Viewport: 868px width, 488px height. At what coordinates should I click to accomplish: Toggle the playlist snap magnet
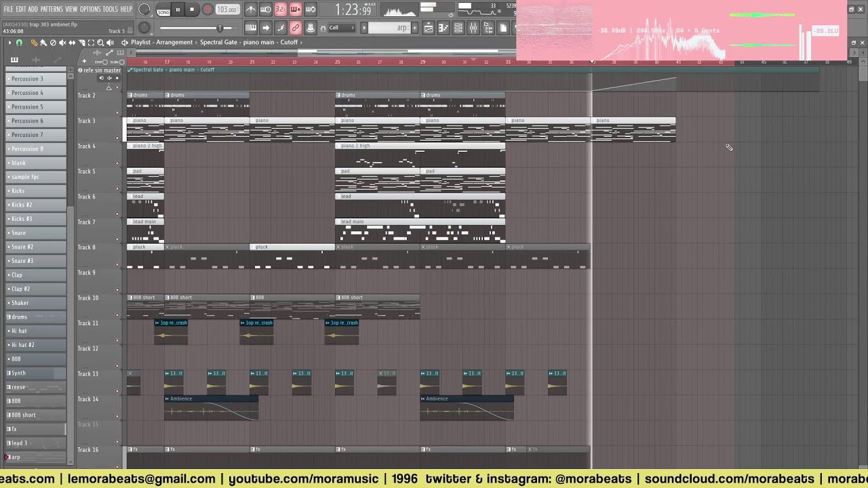click(x=19, y=43)
